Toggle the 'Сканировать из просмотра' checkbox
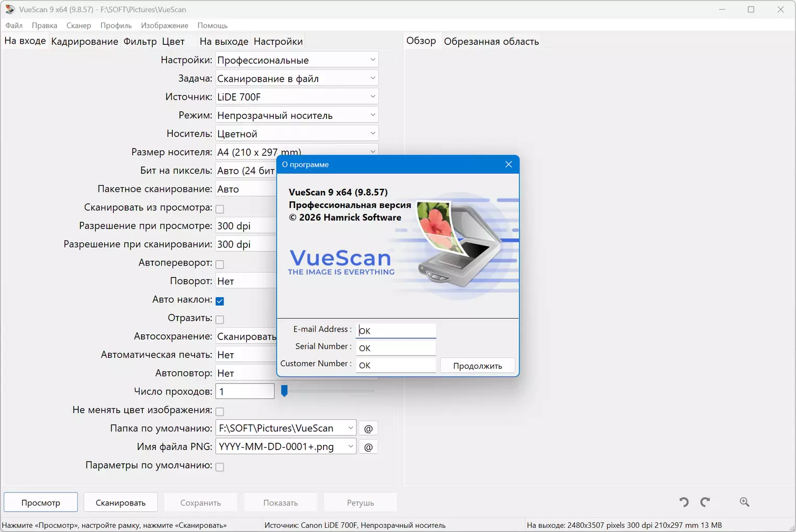796x532 pixels. pos(220,209)
